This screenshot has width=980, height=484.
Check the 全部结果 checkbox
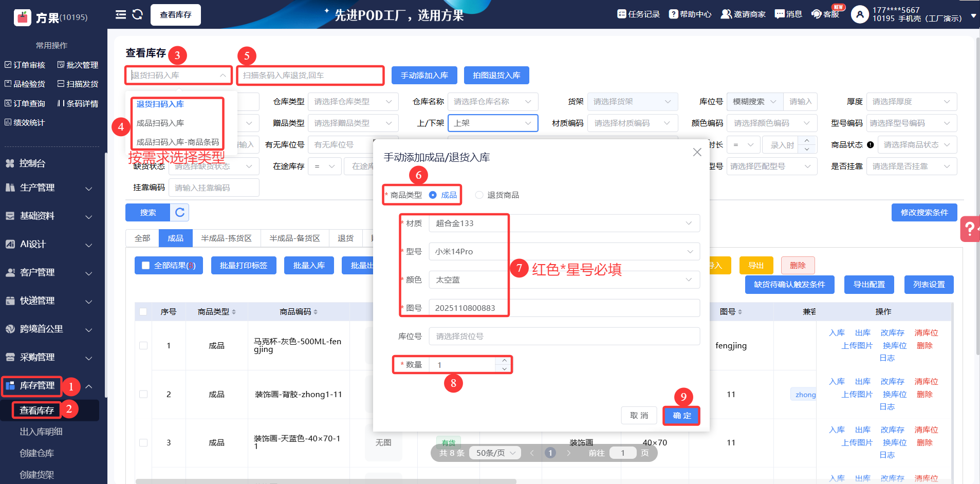click(145, 266)
